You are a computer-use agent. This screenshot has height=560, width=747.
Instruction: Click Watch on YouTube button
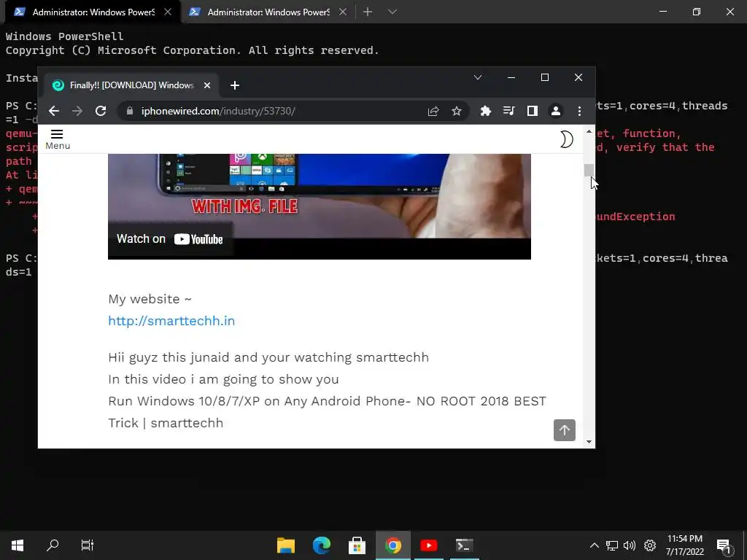170,239
